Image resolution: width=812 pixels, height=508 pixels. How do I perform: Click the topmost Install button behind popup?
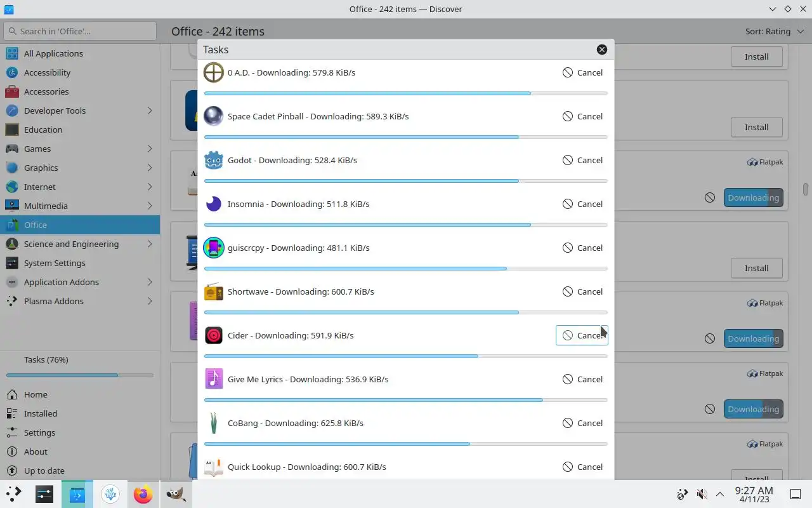[756, 57]
